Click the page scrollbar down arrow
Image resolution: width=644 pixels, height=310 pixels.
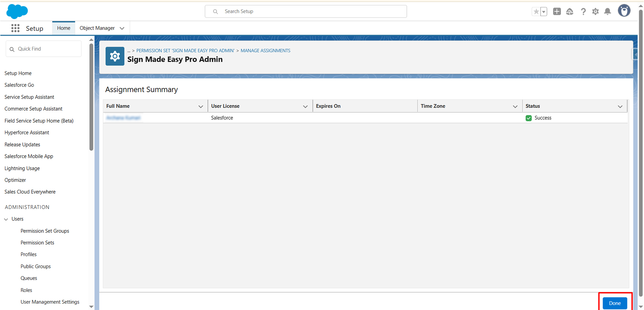(641, 307)
